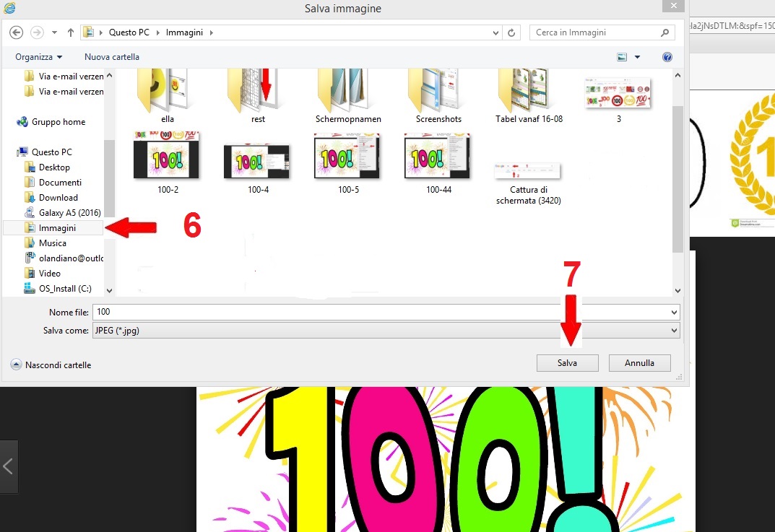
Task: Expand the view options dropdown arrow
Action: coord(637,57)
